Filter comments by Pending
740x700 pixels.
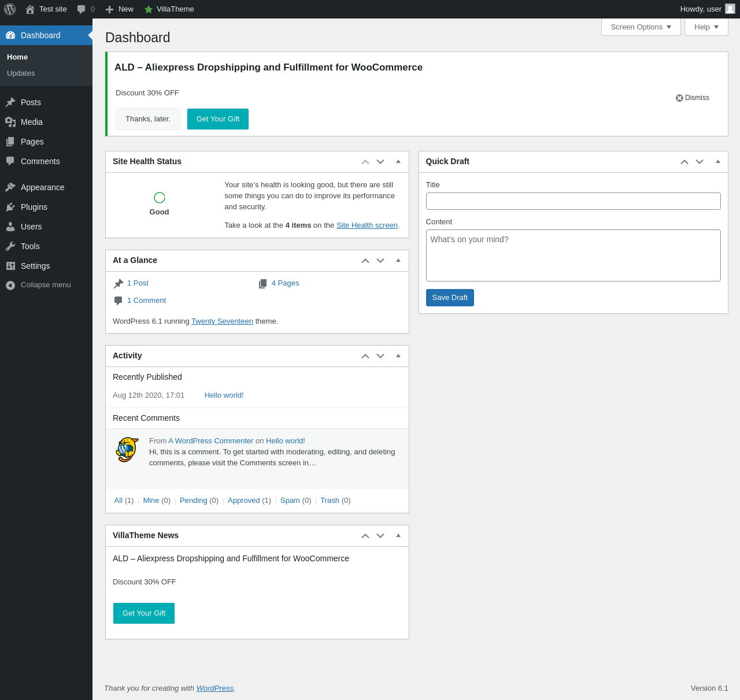[194, 501]
